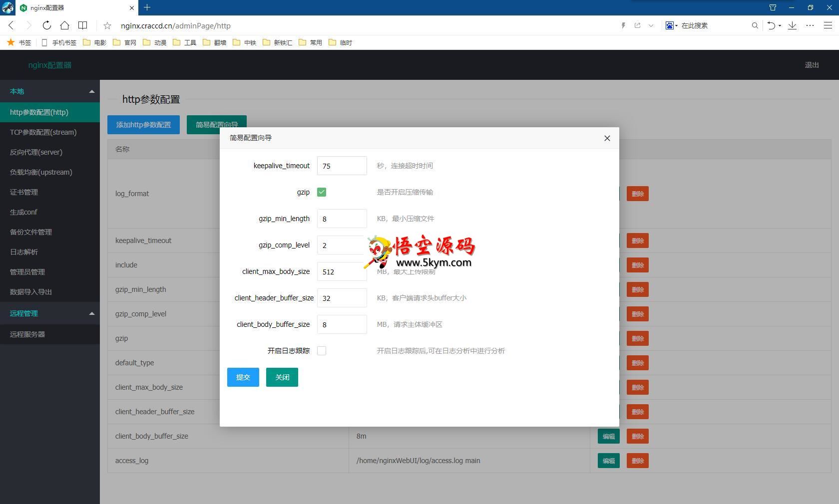839x504 pixels.
Task: Open the reading mode book icon
Action: [83, 25]
